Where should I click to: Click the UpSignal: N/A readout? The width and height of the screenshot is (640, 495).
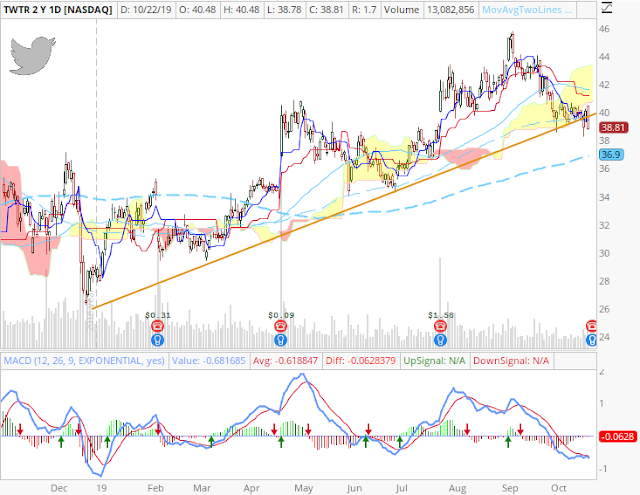tap(434, 361)
